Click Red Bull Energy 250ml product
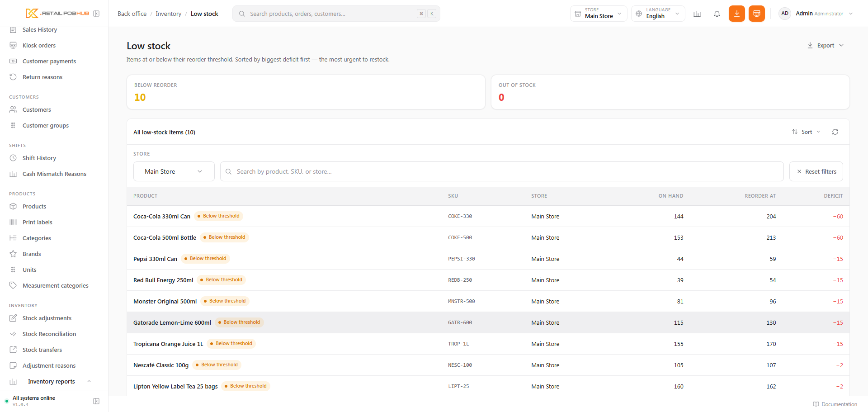 coord(163,280)
